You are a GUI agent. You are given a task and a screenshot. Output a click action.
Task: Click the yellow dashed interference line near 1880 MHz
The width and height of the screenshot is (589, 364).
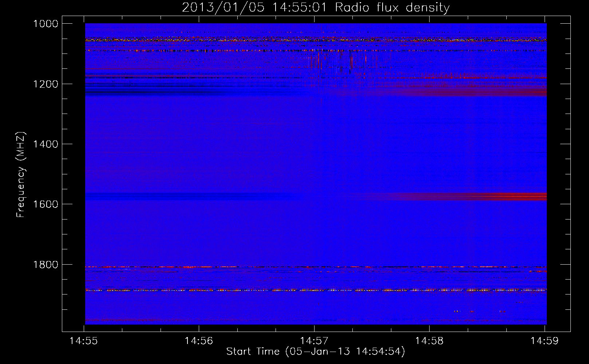(x=316, y=290)
